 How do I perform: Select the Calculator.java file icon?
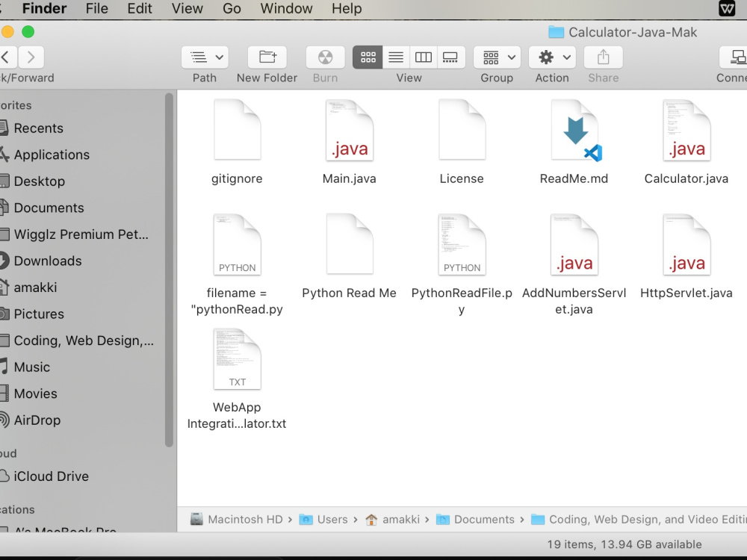point(686,129)
